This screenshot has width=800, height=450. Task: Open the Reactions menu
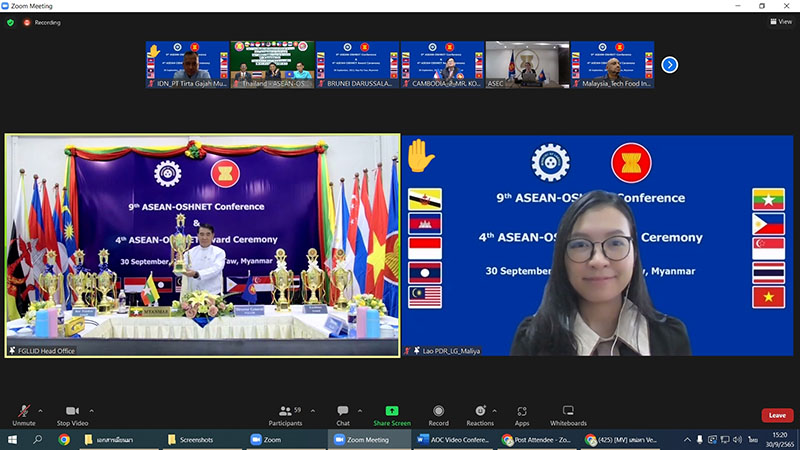(479, 412)
